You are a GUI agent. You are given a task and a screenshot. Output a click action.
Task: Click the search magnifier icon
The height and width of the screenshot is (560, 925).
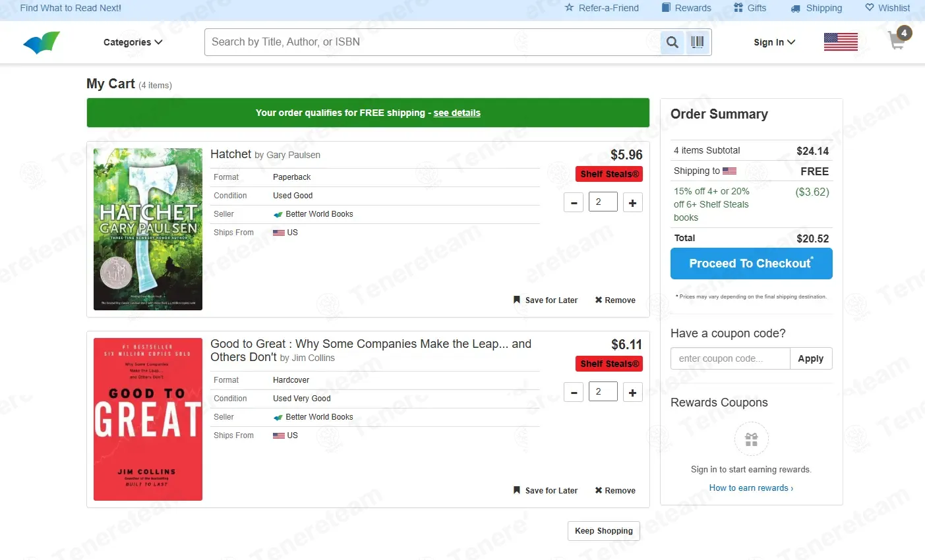[672, 42]
